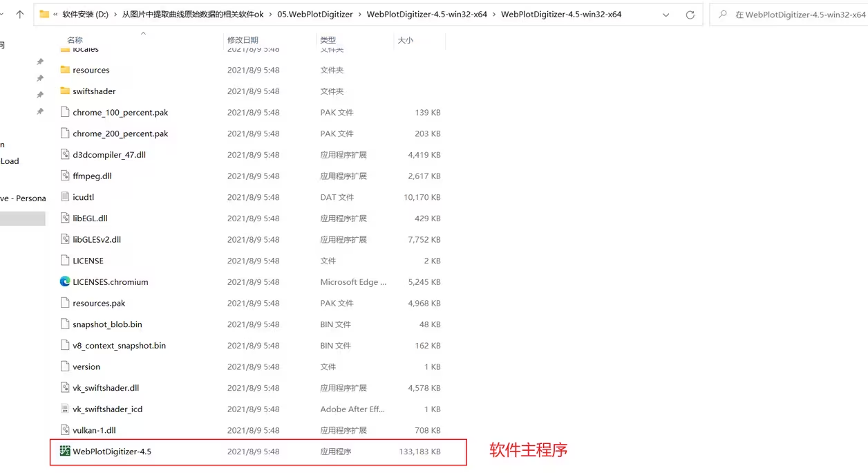This screenshot has height=473, width=868.
Task: Click the d3dcompiler_47.dll file icon
Action: pyautogui.click(x=65, y=154)
